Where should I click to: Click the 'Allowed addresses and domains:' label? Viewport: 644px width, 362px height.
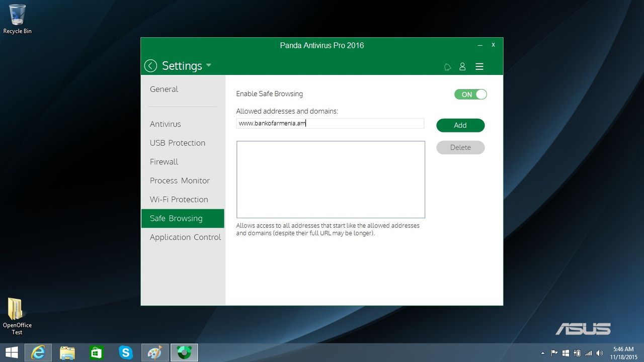click(287, 111)
